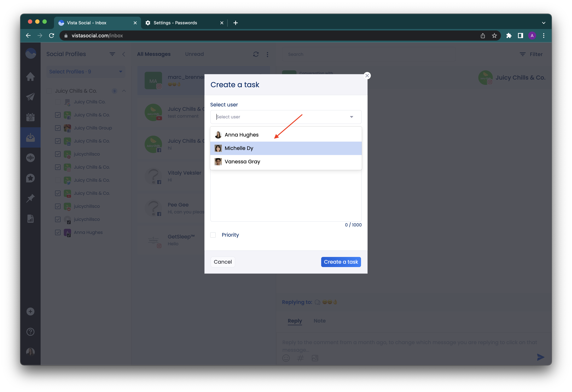Open the Chrome three-dot menu
The image size is (572, 392).
pos(543,36)
